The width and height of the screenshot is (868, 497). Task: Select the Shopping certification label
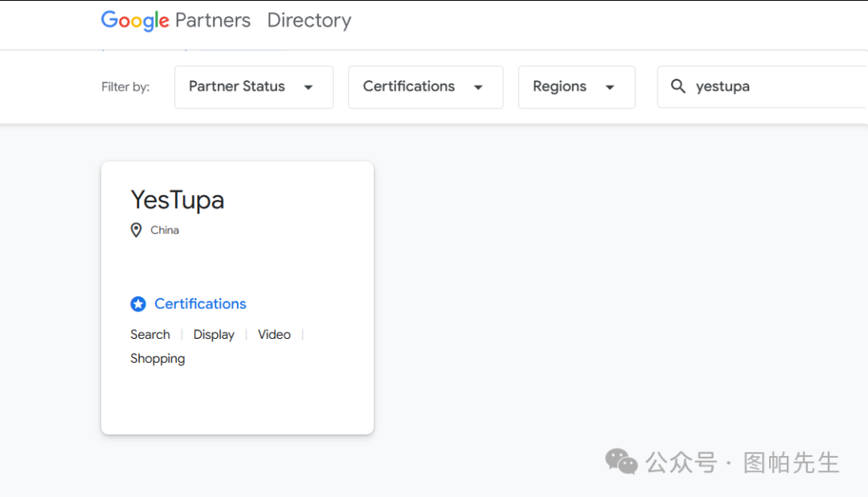point(158,359)
